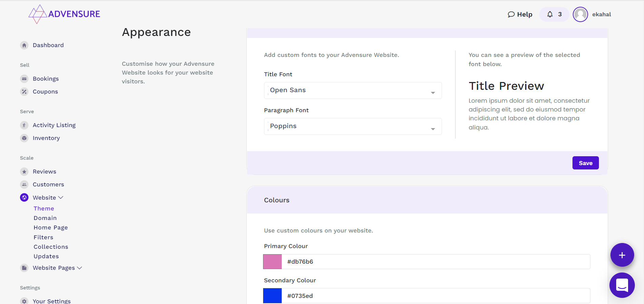Click the Coupons percent icon
This screenshot has width=644, height=304.
(24, 92)
